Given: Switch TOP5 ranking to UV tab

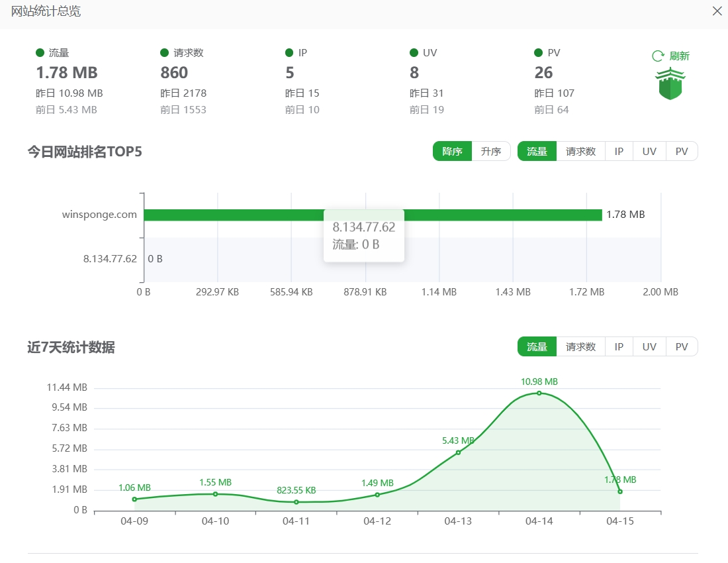Looking at the screenshot, I should [x=649, y=151].
